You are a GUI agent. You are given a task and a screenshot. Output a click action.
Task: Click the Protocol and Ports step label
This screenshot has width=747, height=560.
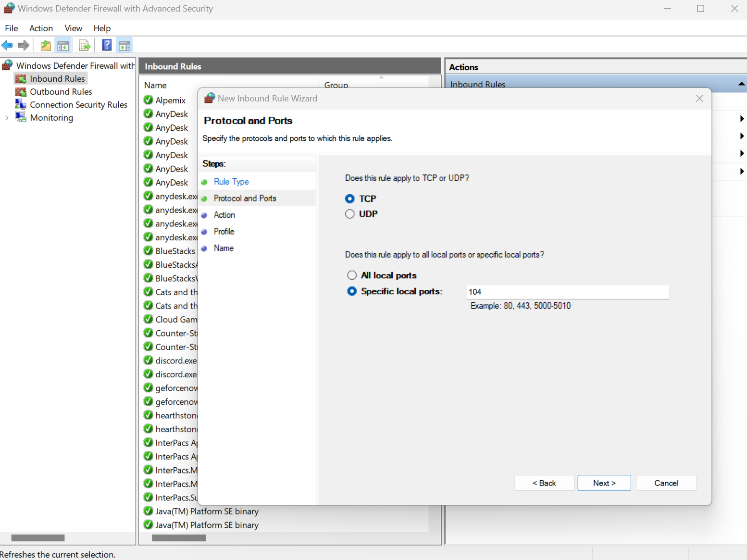click(x=245, y=199)
